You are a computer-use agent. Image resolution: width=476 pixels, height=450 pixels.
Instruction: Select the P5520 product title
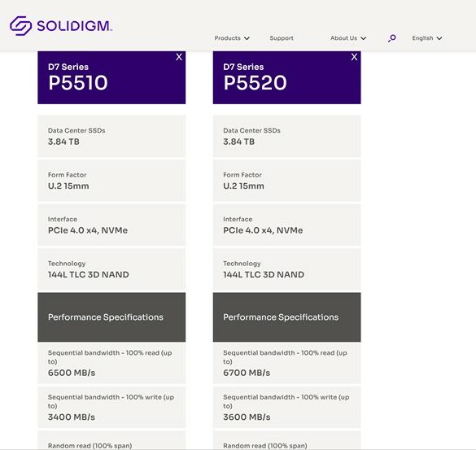[255, 82]
